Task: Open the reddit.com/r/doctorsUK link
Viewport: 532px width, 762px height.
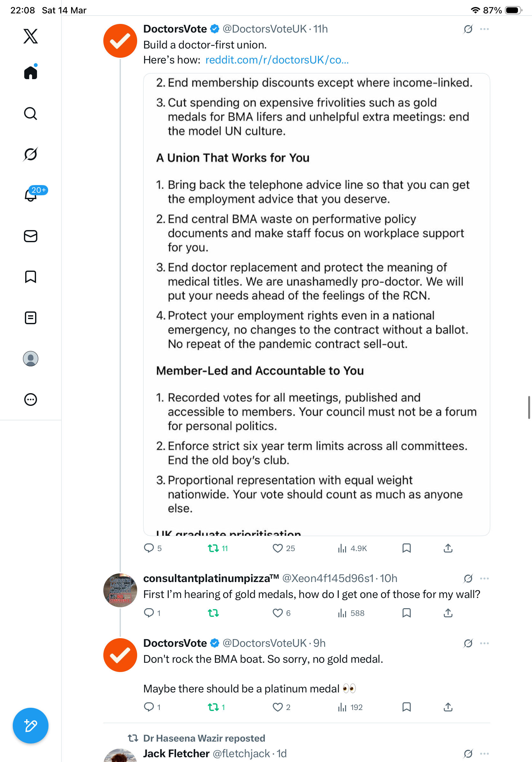Action: [277, 60]
